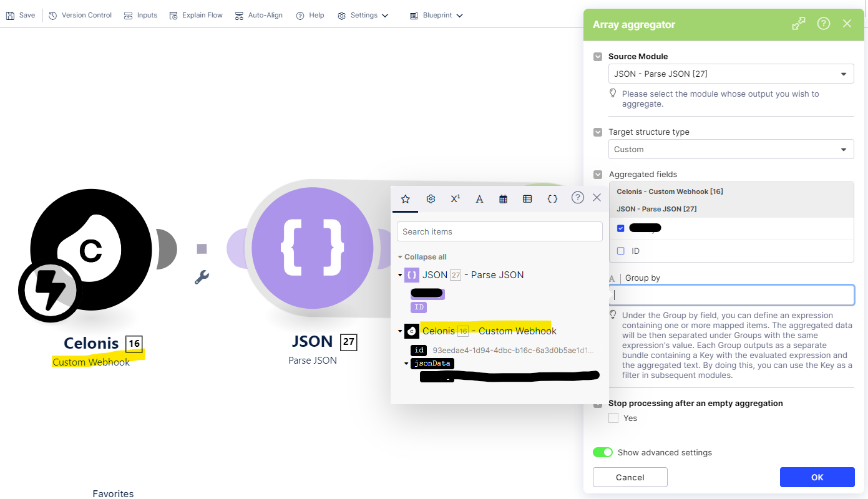
Task: Toggle the Aggregated fields mapping checkbox
Action: pyautogui.click(x=598, y=175)
